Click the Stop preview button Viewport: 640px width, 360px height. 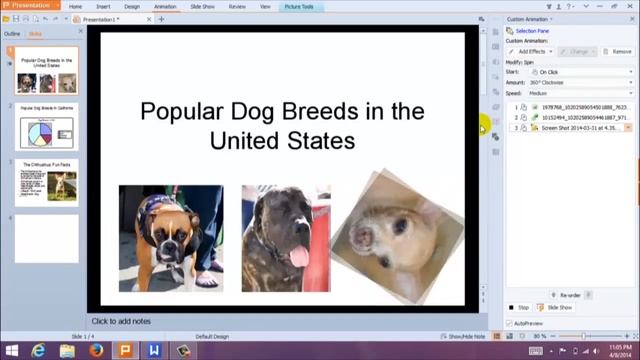(519, 307)
